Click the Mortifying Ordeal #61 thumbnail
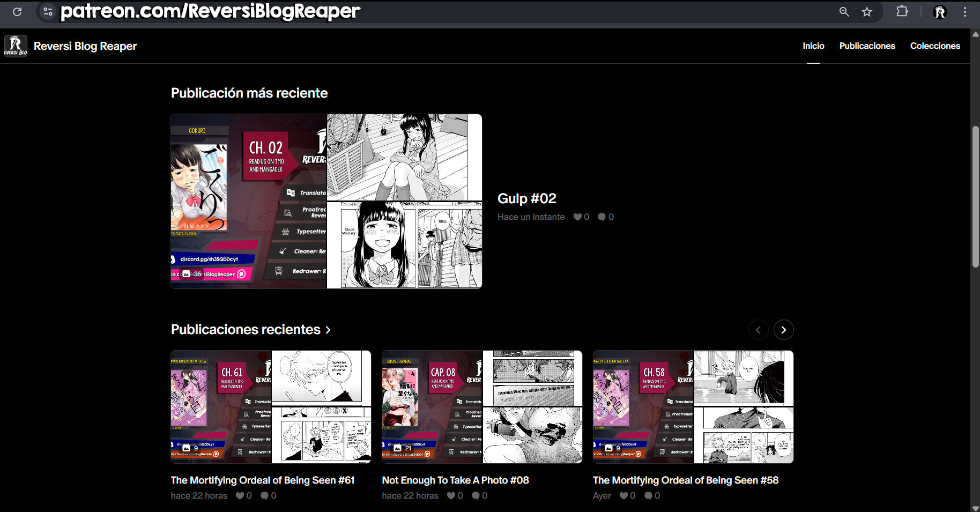The image size is (980, 512). pos(271,407)
